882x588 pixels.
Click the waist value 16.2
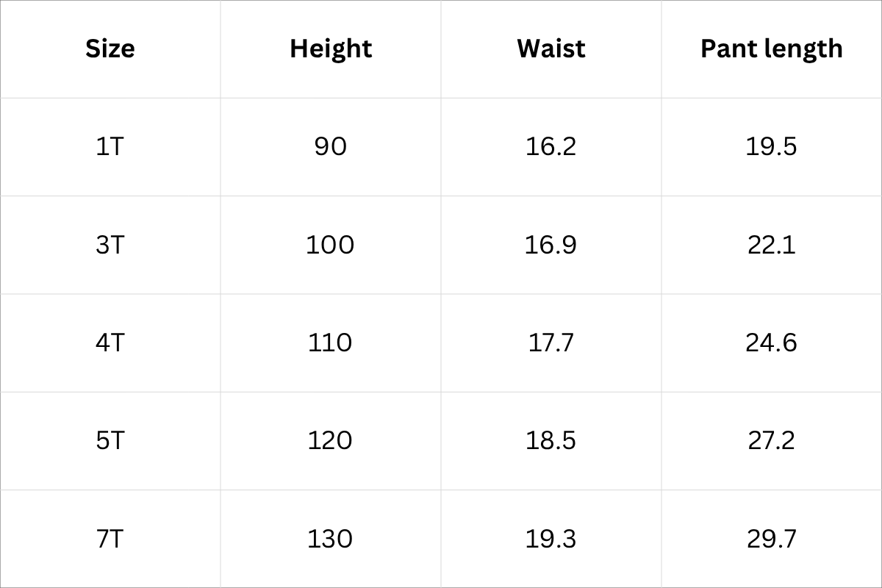tap(551, 147)
